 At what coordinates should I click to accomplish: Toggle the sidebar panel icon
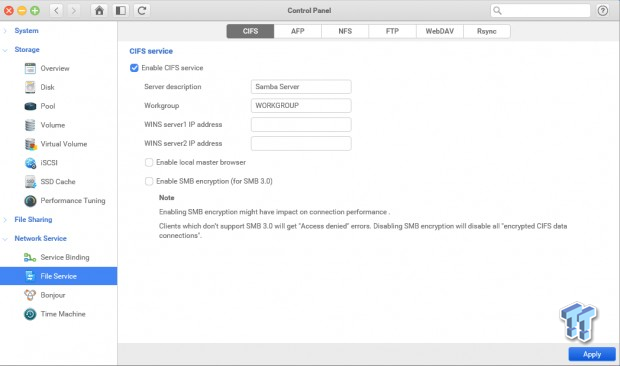point(121,10)
